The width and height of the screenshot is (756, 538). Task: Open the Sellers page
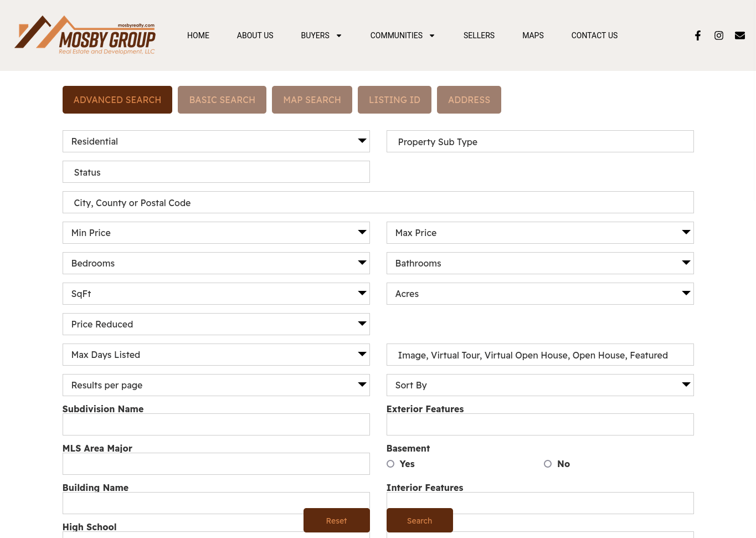pyautogui.click(x=479, y=35)
